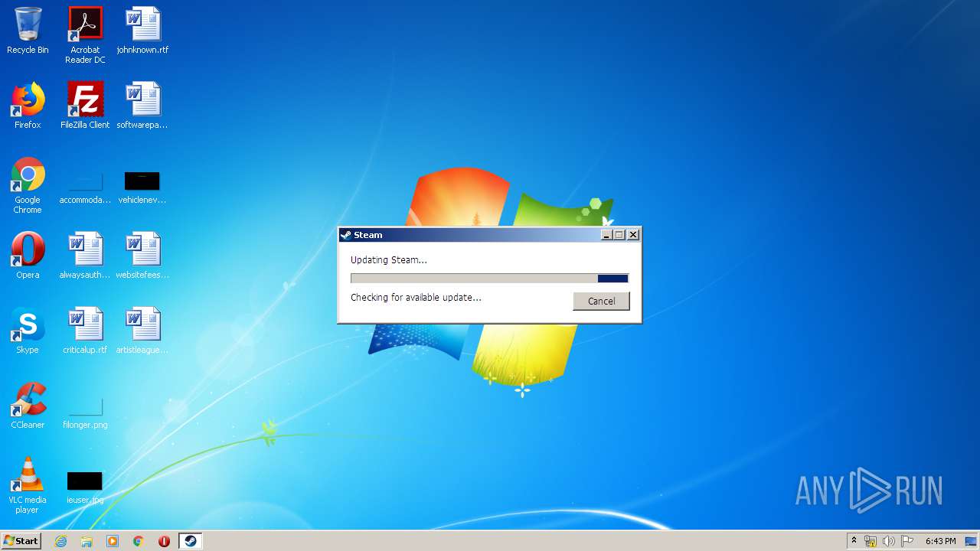Viewport: 980px width, 551px height.
Task: Show hidden system tray icons
Action: 854,541
